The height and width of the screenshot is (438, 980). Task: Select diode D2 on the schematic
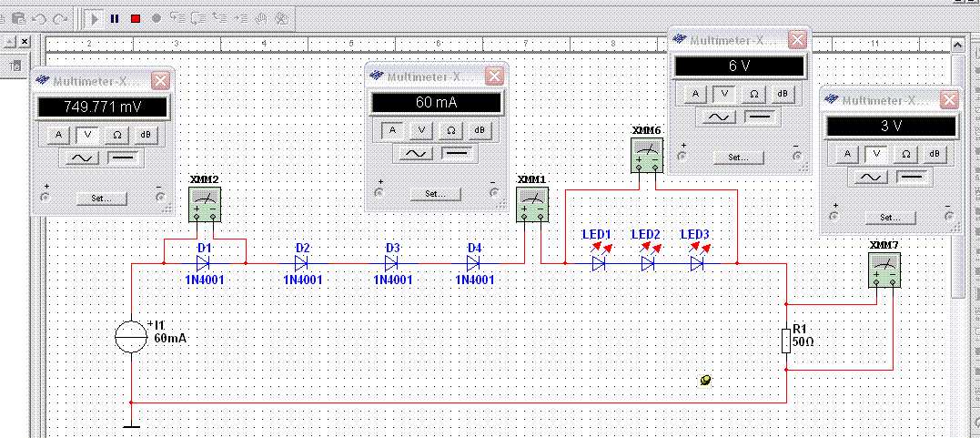[x=303, y=263]
